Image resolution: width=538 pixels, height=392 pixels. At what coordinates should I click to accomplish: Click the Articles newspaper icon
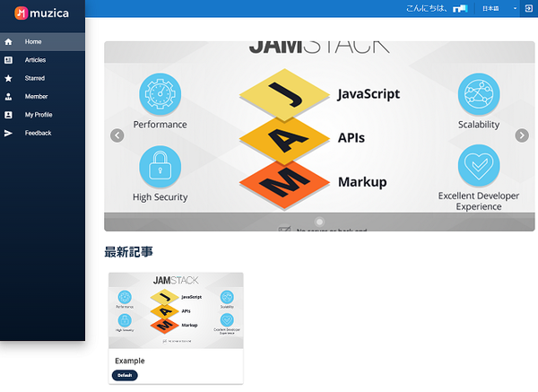point(8,60)
